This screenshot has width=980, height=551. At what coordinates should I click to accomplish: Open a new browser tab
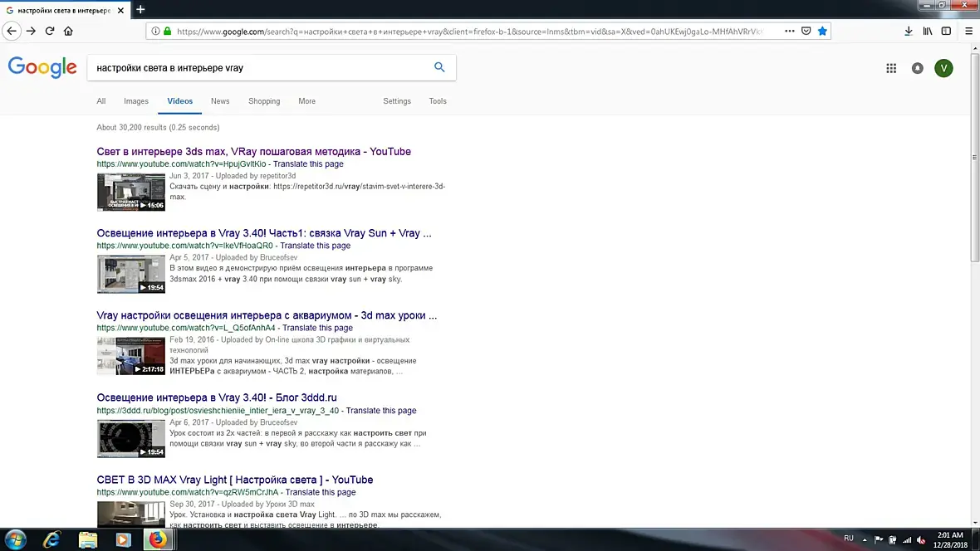(x=140, y=9)
